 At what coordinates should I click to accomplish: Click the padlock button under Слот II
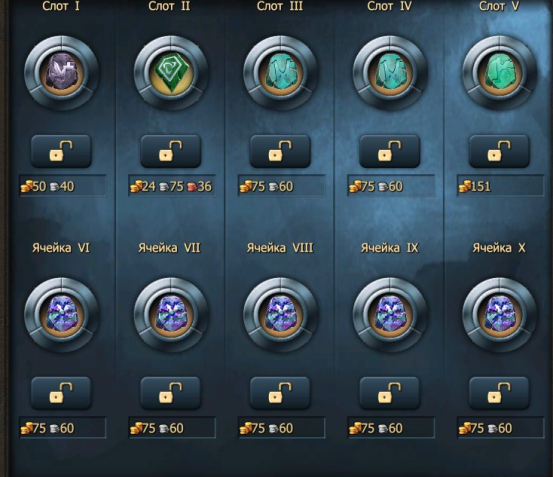coord(171,151)
